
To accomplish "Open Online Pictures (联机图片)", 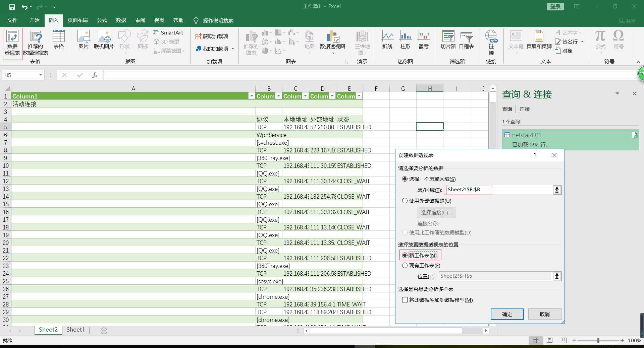I will (x=104, y=40).
